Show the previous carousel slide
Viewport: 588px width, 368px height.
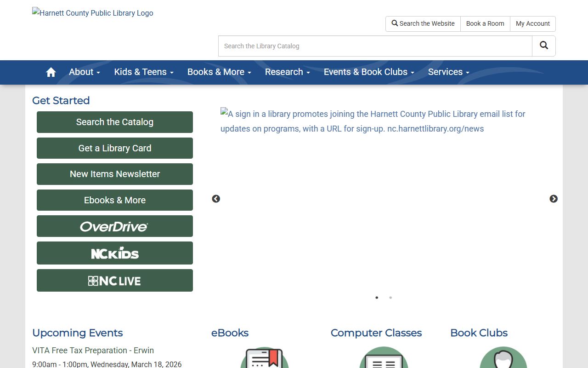click(x=216, y=199)
